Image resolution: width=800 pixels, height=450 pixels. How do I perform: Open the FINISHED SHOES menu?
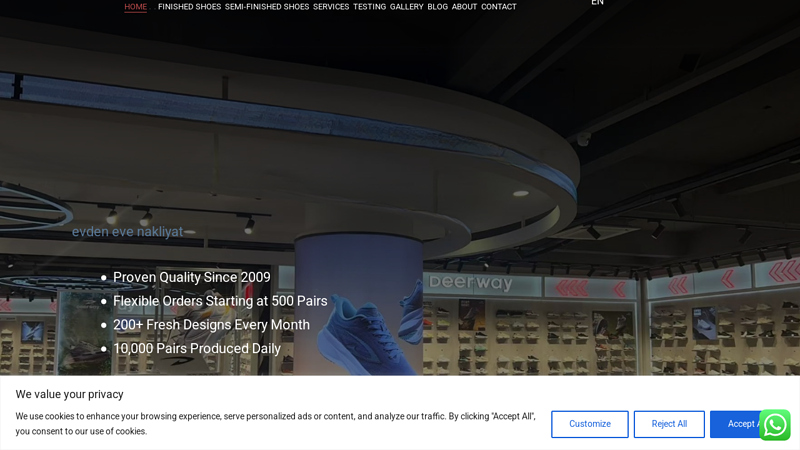coord(189,7)
